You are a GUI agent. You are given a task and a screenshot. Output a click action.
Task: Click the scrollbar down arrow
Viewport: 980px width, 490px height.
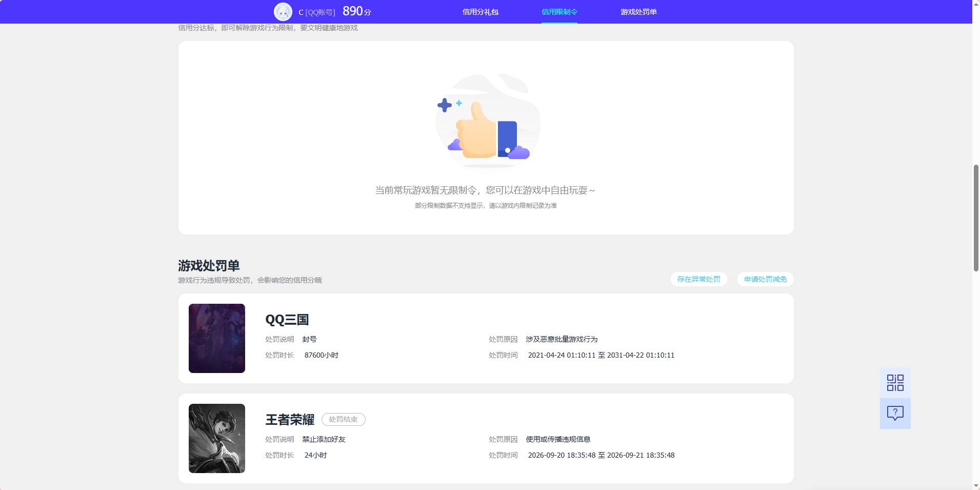(x=976, y=486)
